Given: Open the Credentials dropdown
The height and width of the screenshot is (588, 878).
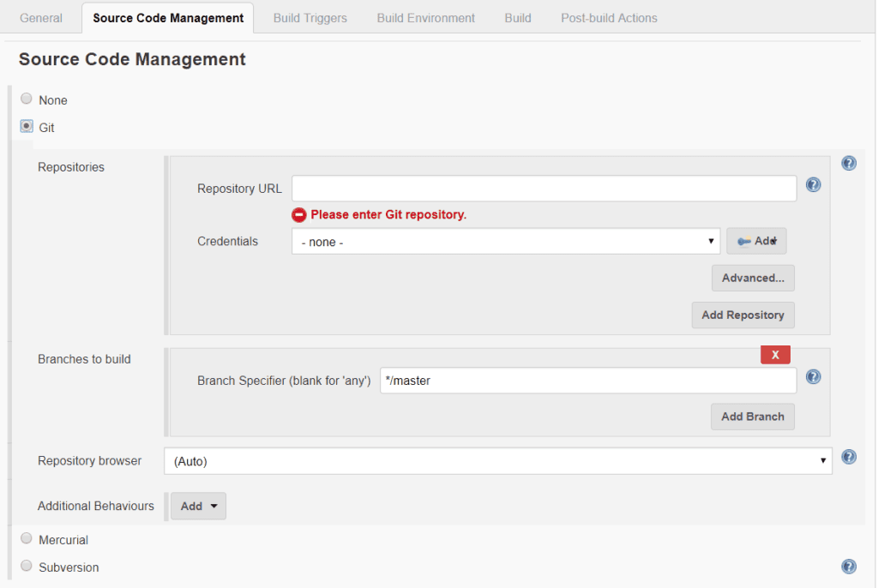Looking at the screenshot, I should click(505, 242).
